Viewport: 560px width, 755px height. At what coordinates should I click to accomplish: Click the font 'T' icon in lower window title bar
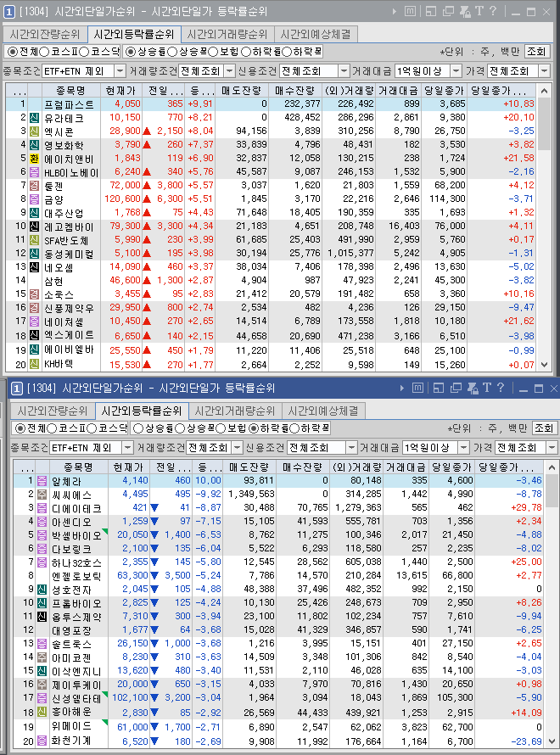[x=487, y=388]
